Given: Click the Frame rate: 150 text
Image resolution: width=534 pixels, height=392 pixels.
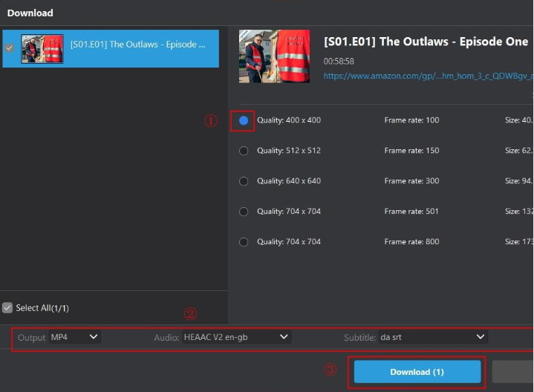Looking at the screenshot, I should 411,151.
